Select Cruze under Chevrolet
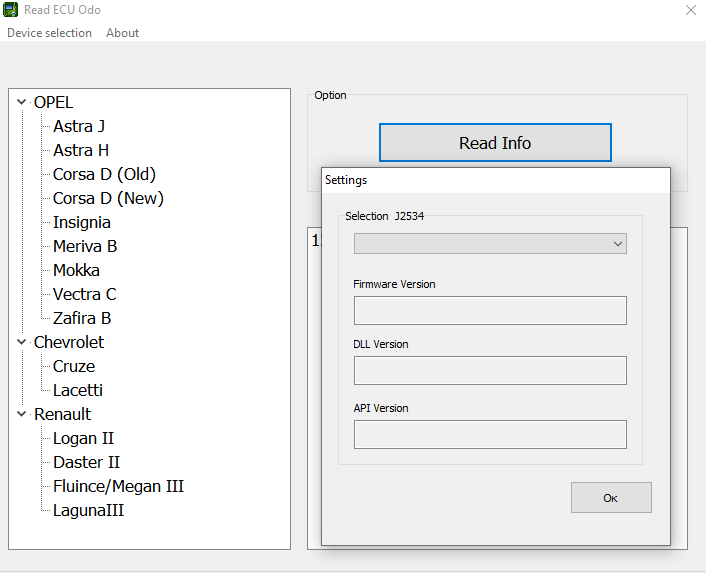 74,366
